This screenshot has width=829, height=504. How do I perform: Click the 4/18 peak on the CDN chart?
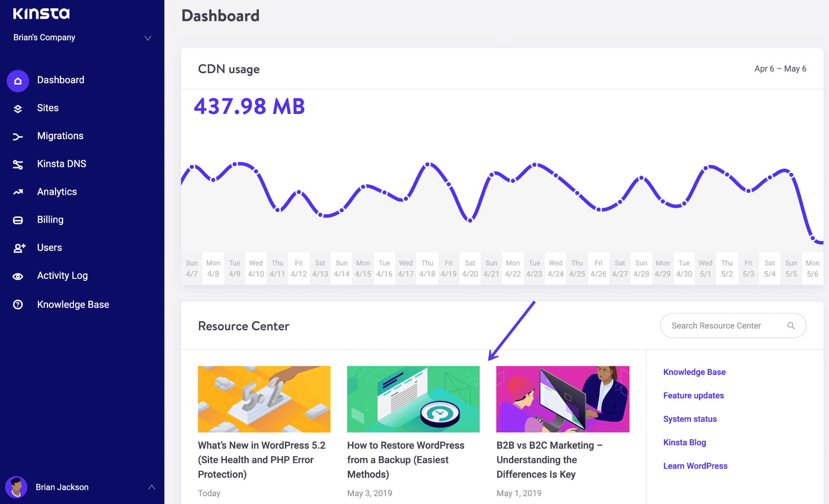[427, 164]
